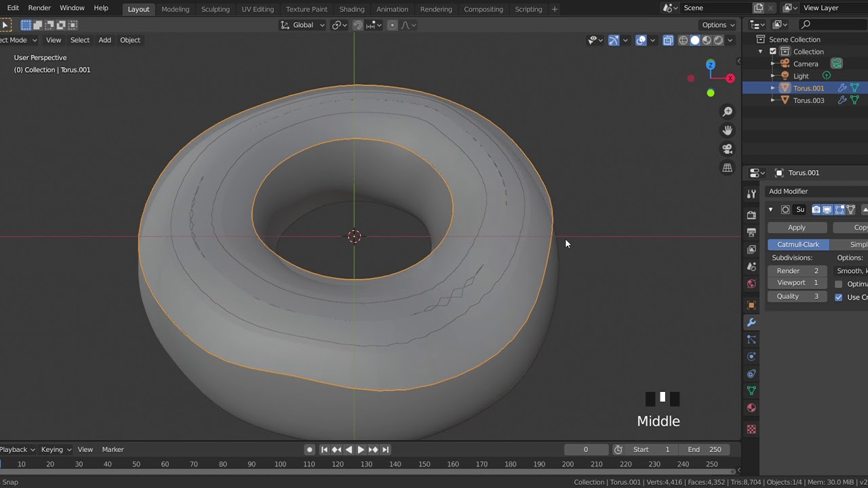Viewport: 868px width, 488px height.
Task: Uncheck the Use Creases checkbox
Action: pyautogui.click(x=839, y=297)
